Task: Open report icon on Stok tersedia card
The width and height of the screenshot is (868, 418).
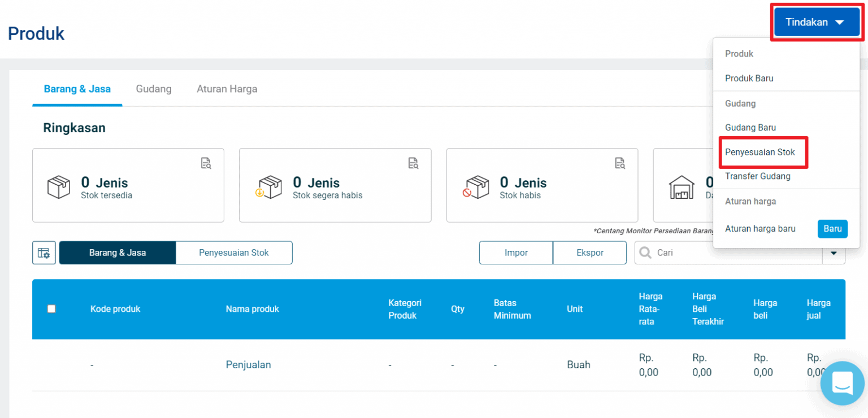Action: [x=206, y=163]
